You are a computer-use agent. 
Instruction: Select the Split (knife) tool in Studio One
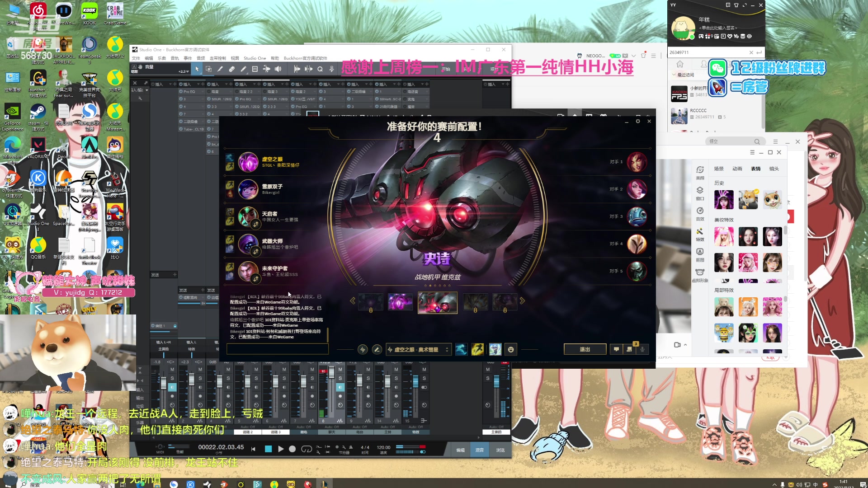[220, 69]
